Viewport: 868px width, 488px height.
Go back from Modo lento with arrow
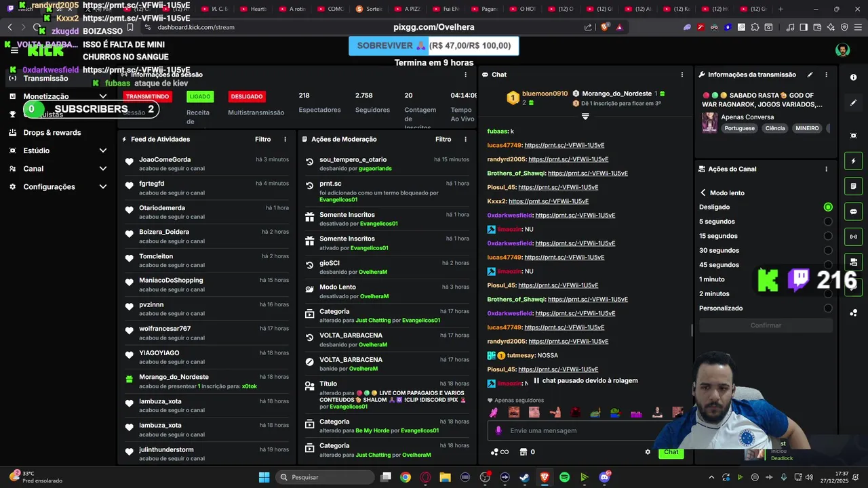(x=703, y=192)
